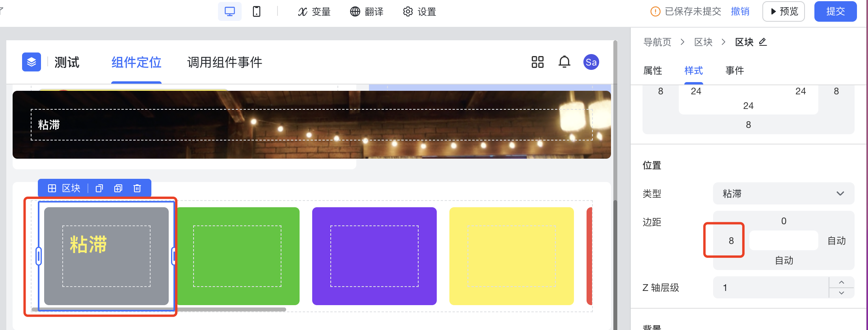The image size is (868, 330).
Task: Click the duplicate icon in 区块 toolbar
Action: click(118, 188)
